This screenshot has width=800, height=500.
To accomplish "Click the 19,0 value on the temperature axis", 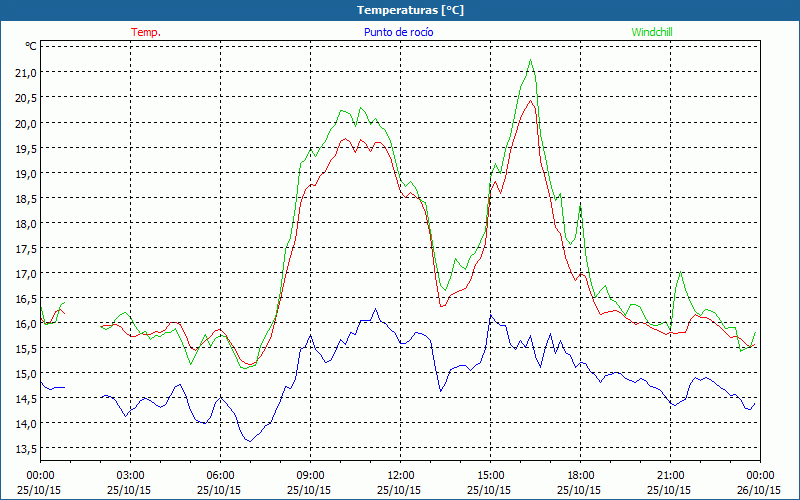I will 26,173.
